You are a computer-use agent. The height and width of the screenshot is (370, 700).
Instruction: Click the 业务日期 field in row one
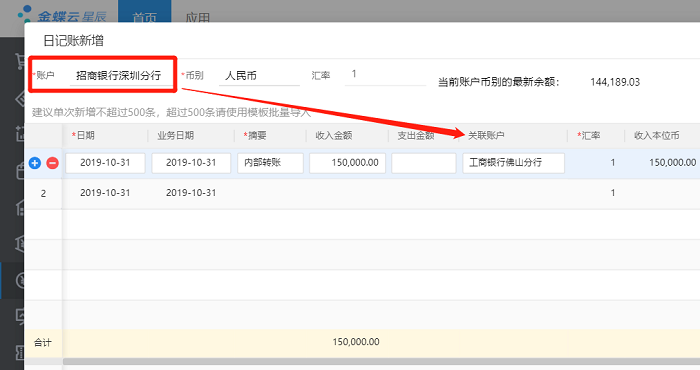(191, 163)
